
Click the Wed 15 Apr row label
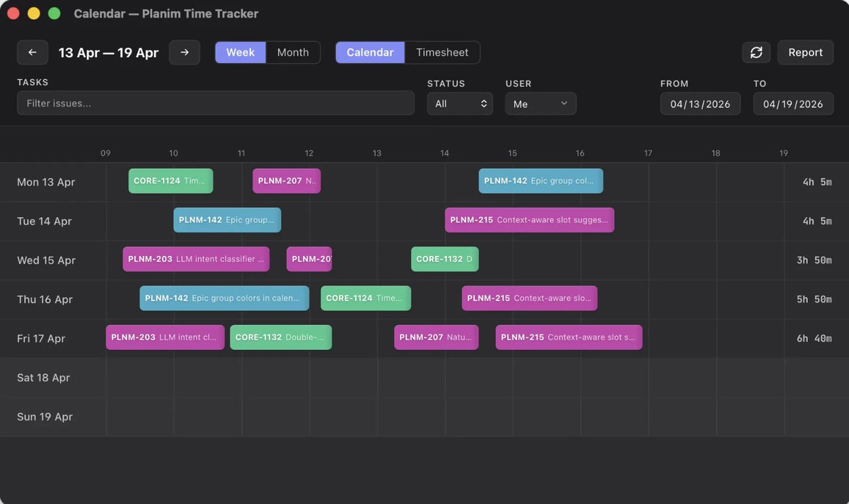46,260
